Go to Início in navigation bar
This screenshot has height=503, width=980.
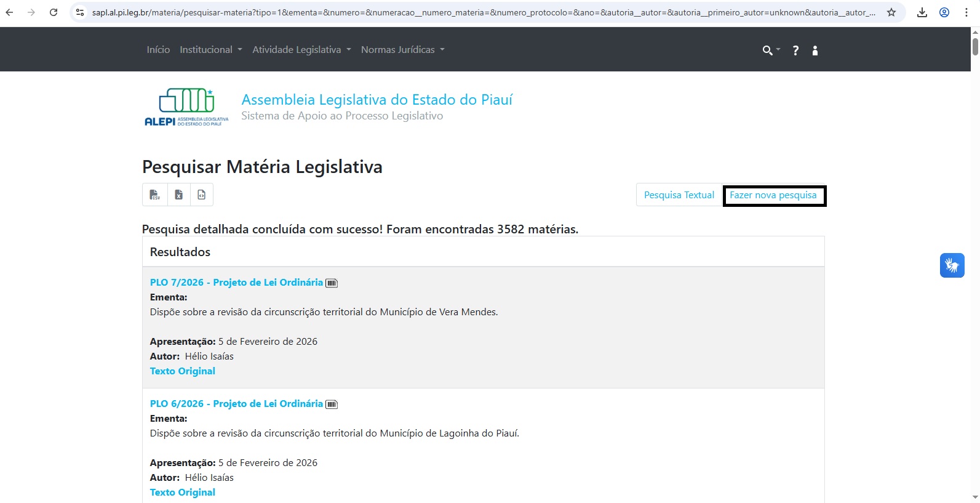[158, 50]
